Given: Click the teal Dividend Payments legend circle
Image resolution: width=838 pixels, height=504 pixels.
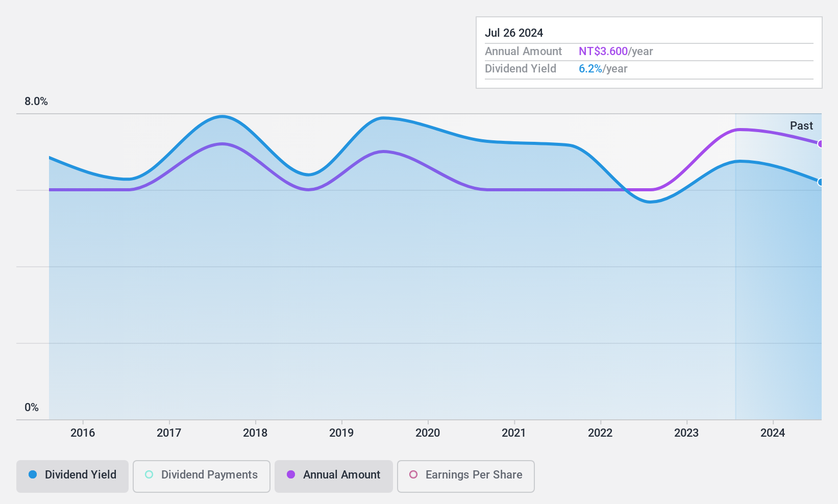Looking at the screenshot, I should 149,474.
